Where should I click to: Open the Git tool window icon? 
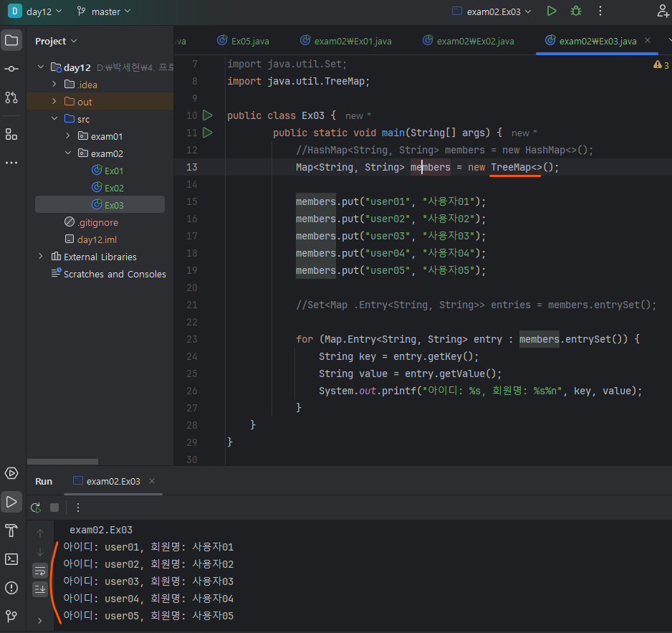11,616
